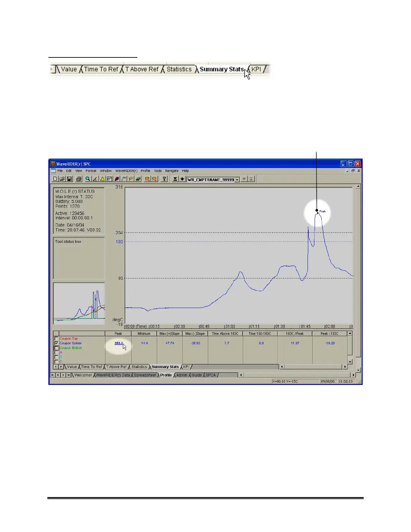
Task: Open the WR_CMPTRNAME combo box dropdown arrow
Action: 237,180
